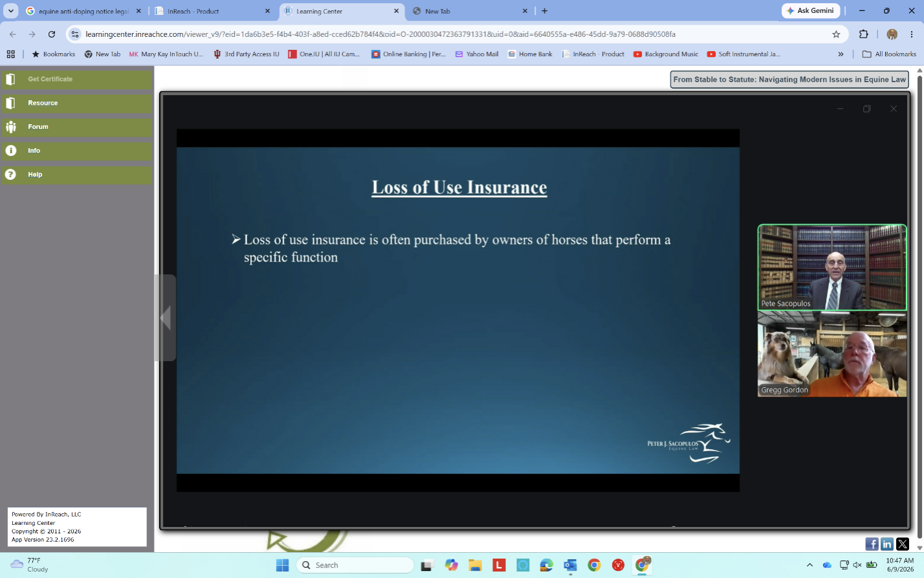This screenshot has height=578, width=924.
Task: Open the Background Music bookmark
Action: click(x=666, y=54)
